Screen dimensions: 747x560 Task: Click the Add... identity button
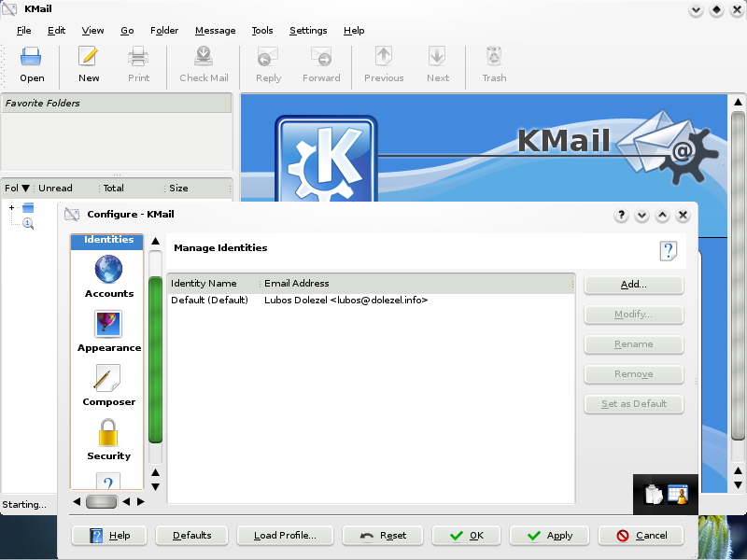coord(634,285)
